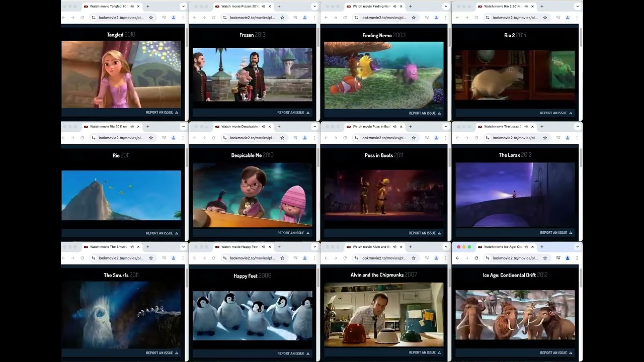This screenshot has height=362, width=644.
Task: Open a new tab in the Tangled window
Action: (x=147, y=7)
